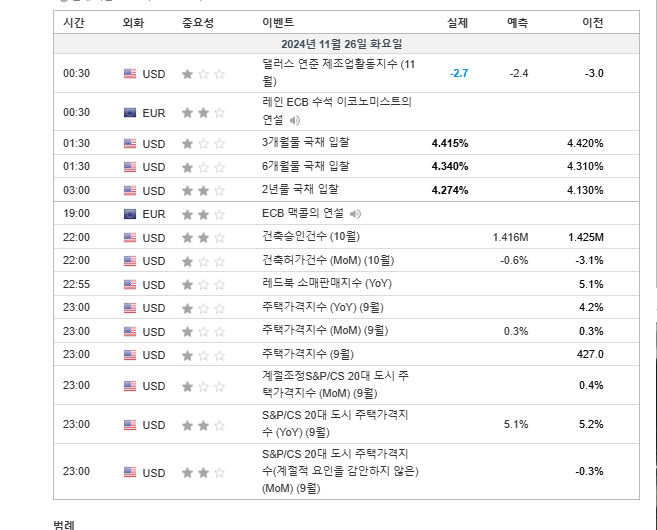Viewport: 657px width, 530px height.
Task: Click importance stars for 건축승인건수 (10월)
Action: pyautogui.click(x=203, y=238)
